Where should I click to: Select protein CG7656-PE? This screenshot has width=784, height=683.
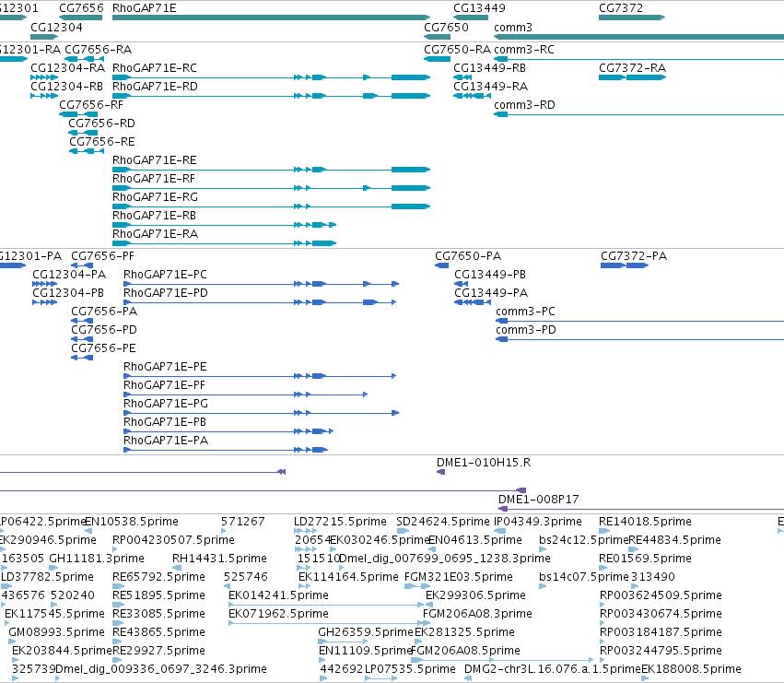coord(82,358)
